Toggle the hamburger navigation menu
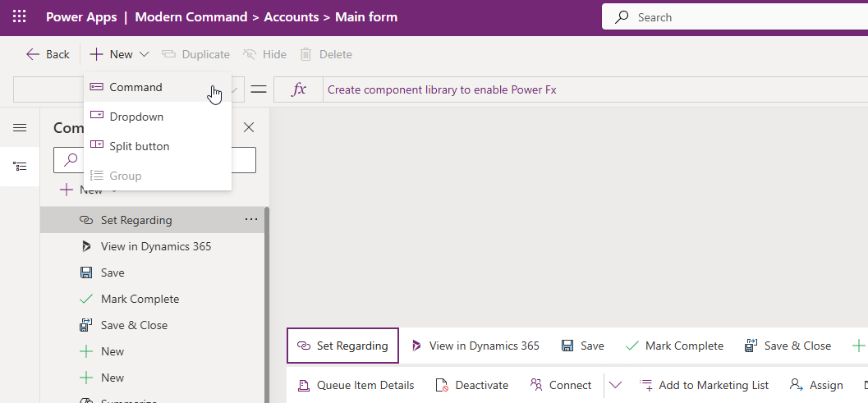This screenshot has height=403, width=868. coord(20,128)
